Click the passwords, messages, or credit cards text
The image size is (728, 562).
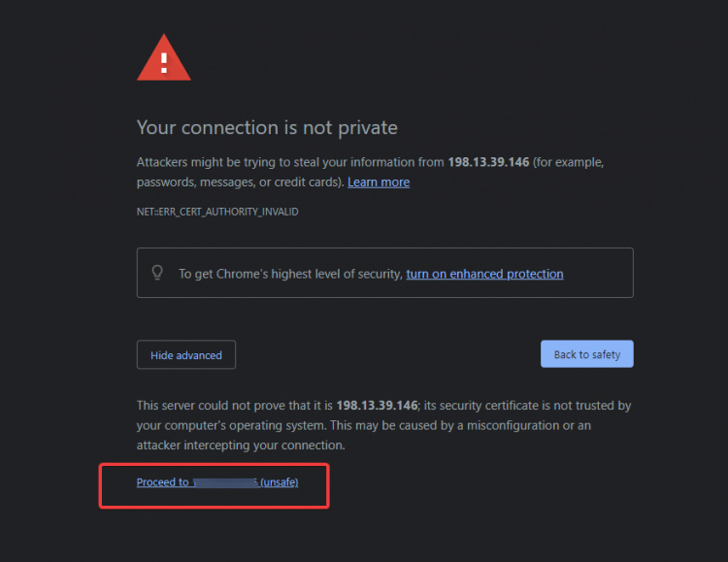[238, 182]
